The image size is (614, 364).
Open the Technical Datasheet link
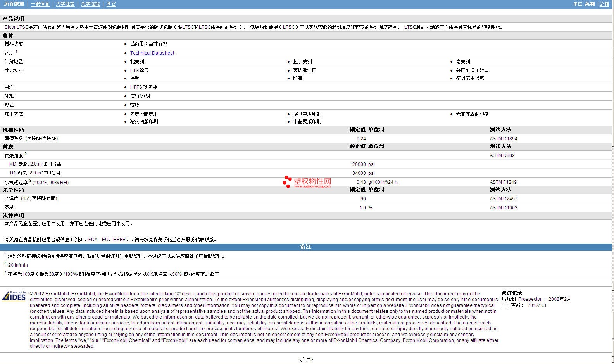click(152, 53)
